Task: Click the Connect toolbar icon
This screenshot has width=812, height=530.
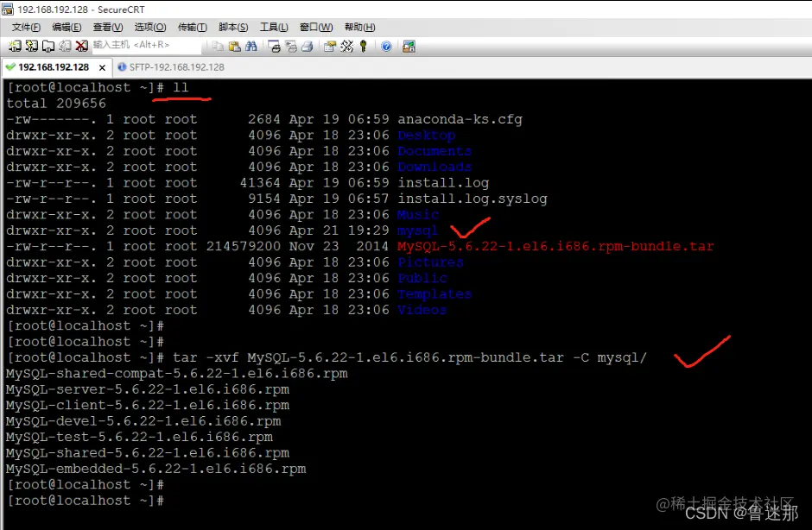Action: [x=15, y=46]
